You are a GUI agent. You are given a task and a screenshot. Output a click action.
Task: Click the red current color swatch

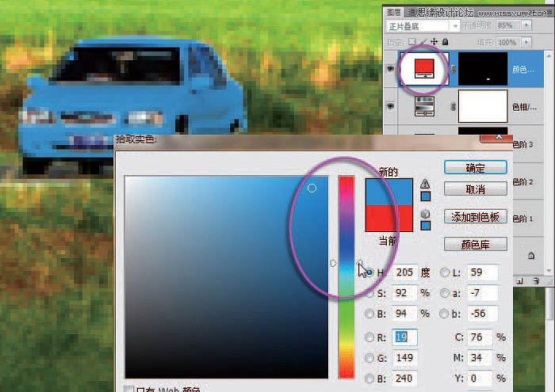click(388, 216)
